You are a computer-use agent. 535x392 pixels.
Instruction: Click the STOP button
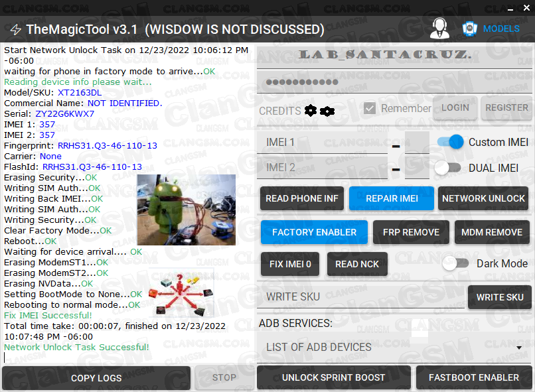click(224, 377)
